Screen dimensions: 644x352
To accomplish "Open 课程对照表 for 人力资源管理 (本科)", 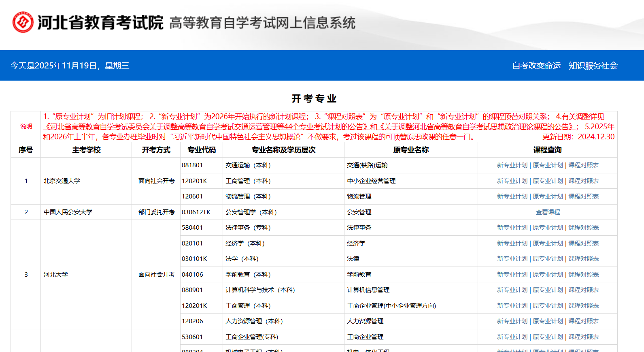I will click(583, 321).
